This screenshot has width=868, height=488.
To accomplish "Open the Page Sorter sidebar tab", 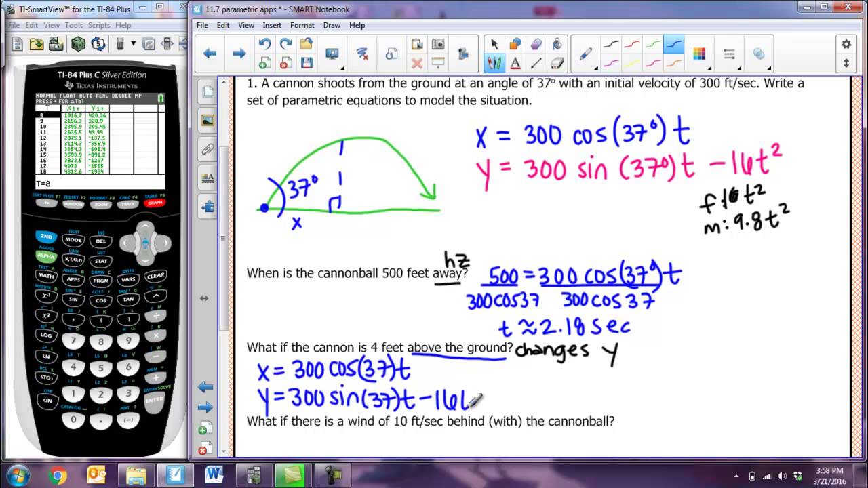I will [x=208, y=91].
